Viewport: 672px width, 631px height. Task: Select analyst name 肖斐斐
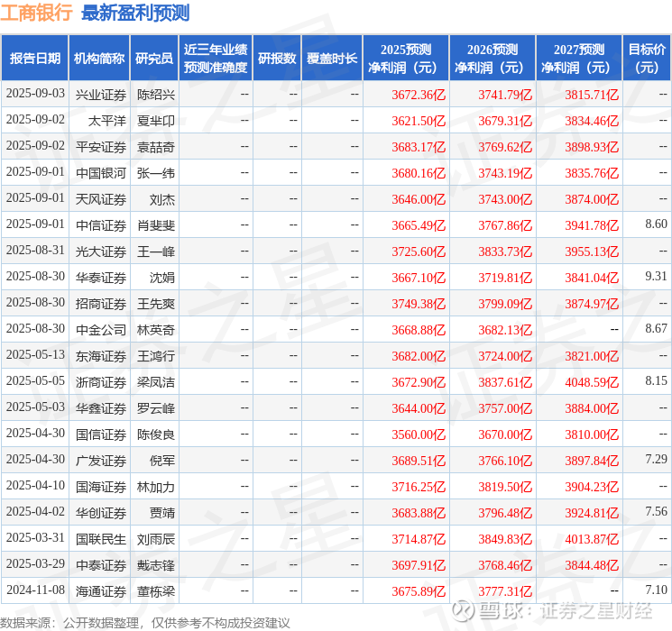point(156,225)
